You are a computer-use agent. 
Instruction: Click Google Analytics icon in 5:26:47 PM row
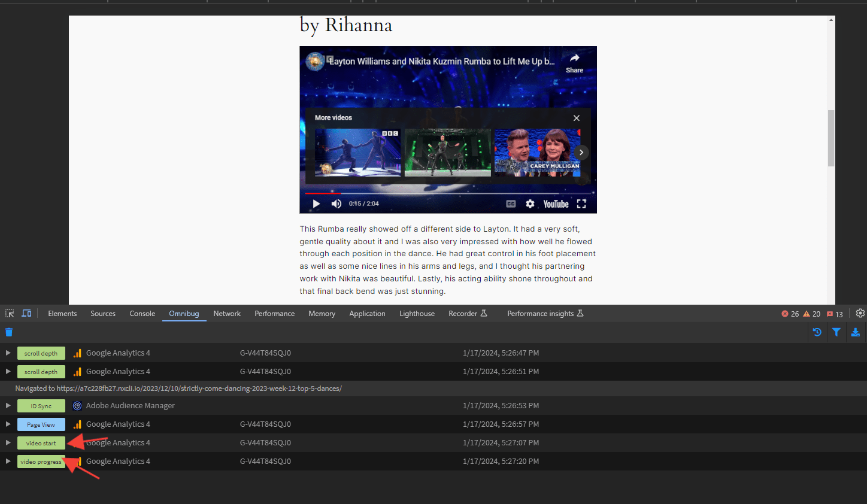(77, 353)
